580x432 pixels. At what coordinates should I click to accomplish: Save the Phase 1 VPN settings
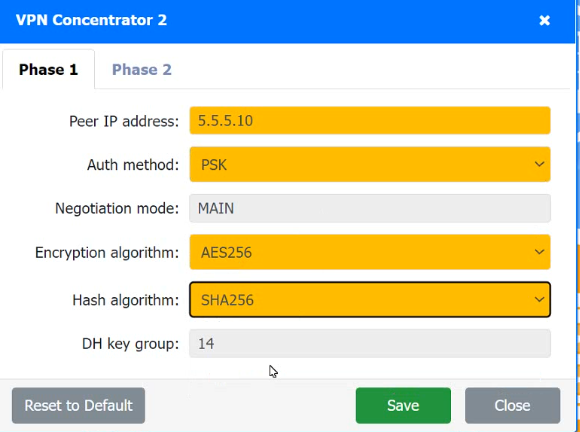(403, 405)
